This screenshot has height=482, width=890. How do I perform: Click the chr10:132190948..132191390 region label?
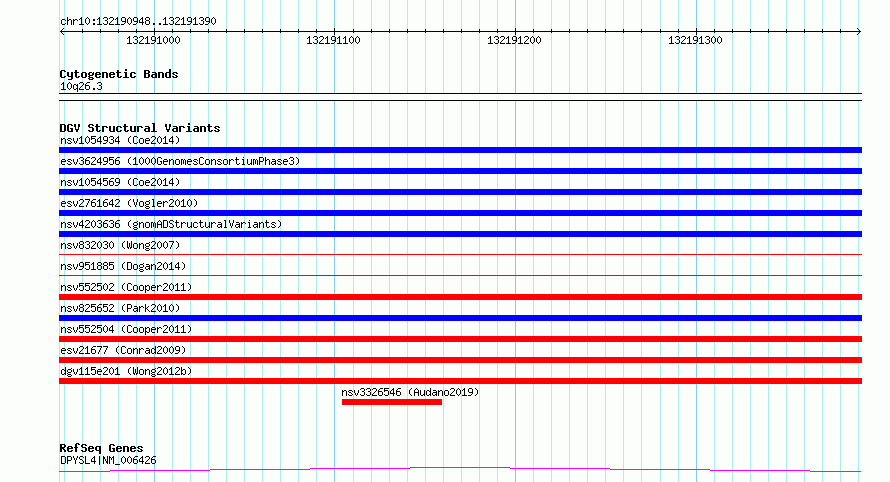[138, 22]
